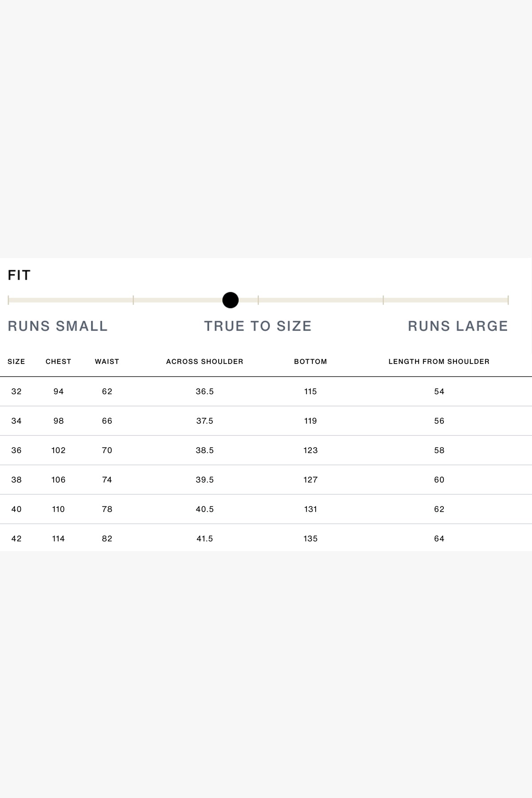Select size 40 row label
The image size is (532, 798).
pyautogui.click(x=16, y=509)
